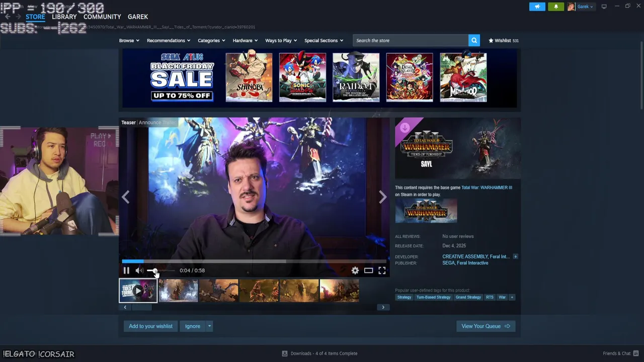Open the Ignore options dropdown arrow
This screenshot has height=362, width=644.
209,326
